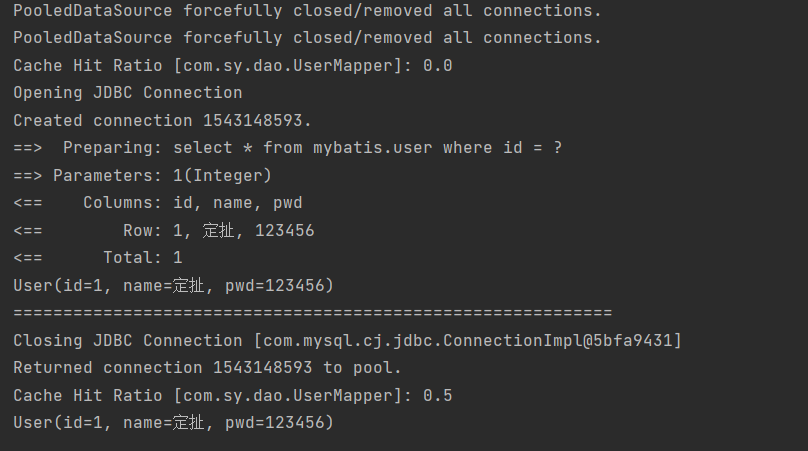Viewport: 808px width, 451px height.
Task: Click the Total: 1 line
Action: point(98,258)
